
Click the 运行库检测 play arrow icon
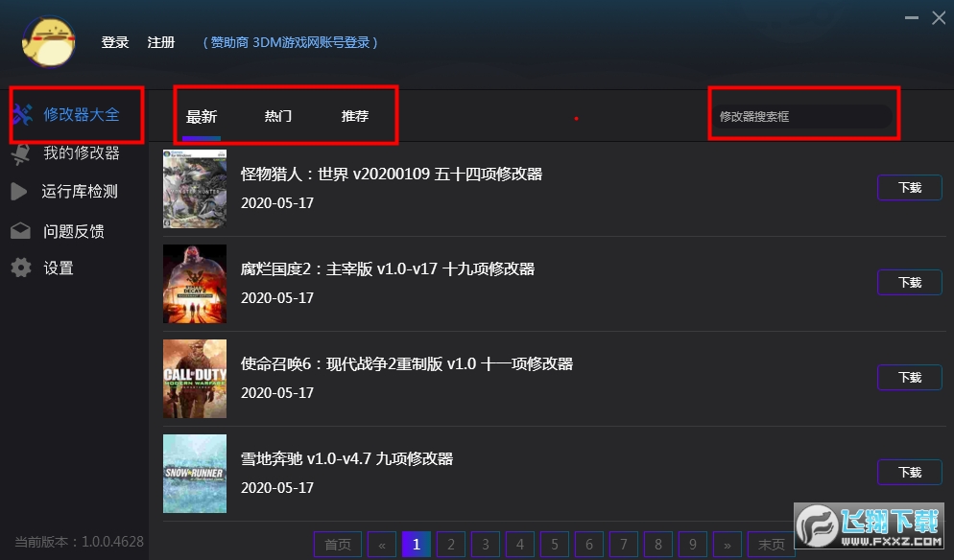click(x=20, y=192)
